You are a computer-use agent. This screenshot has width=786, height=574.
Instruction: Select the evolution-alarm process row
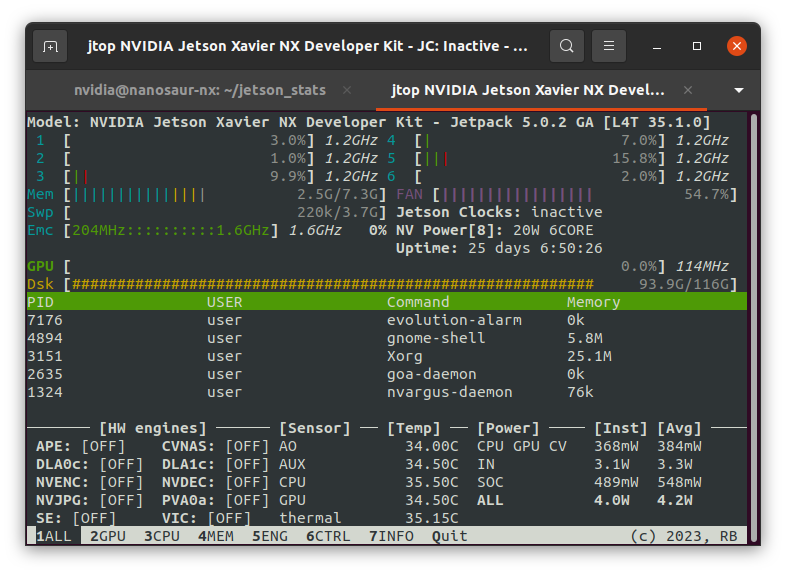tap(386, 320)
